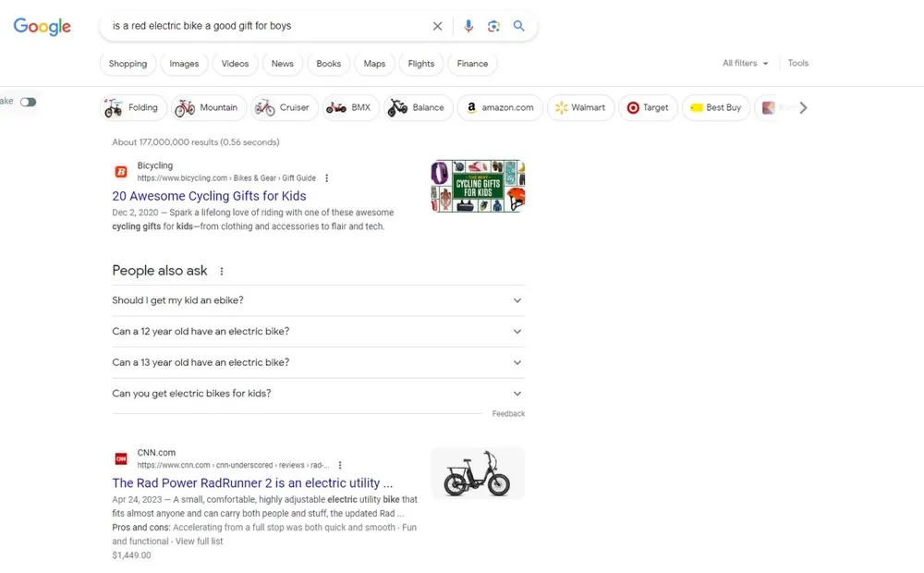Click the cnn.com URL breadcrumb
924x573 pixels.
tap(233, 465)
